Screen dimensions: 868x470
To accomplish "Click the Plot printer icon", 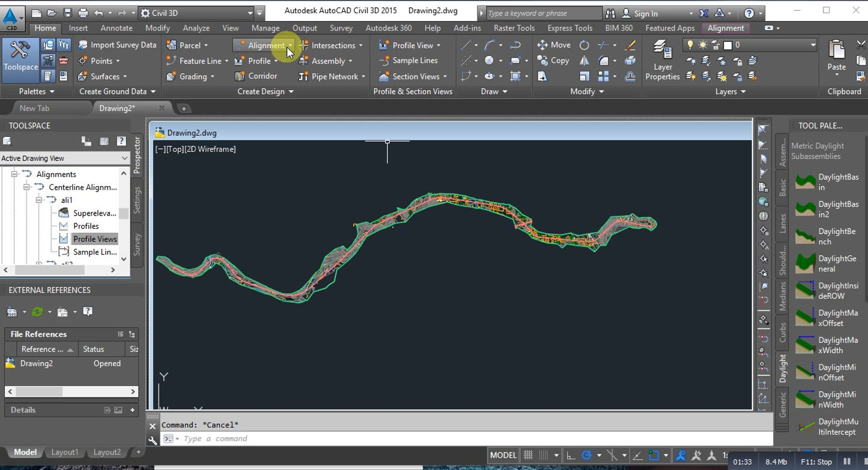I will coord(83,13).
